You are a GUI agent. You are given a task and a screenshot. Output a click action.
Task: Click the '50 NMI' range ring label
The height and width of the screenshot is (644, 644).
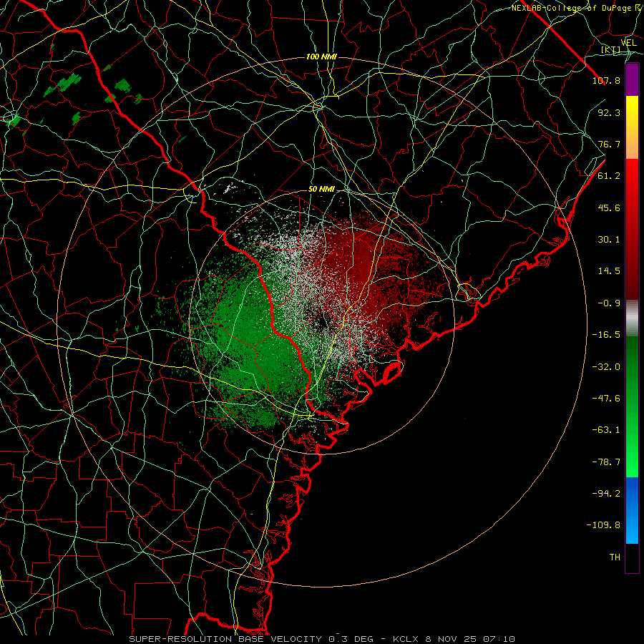tap(321, 190)
